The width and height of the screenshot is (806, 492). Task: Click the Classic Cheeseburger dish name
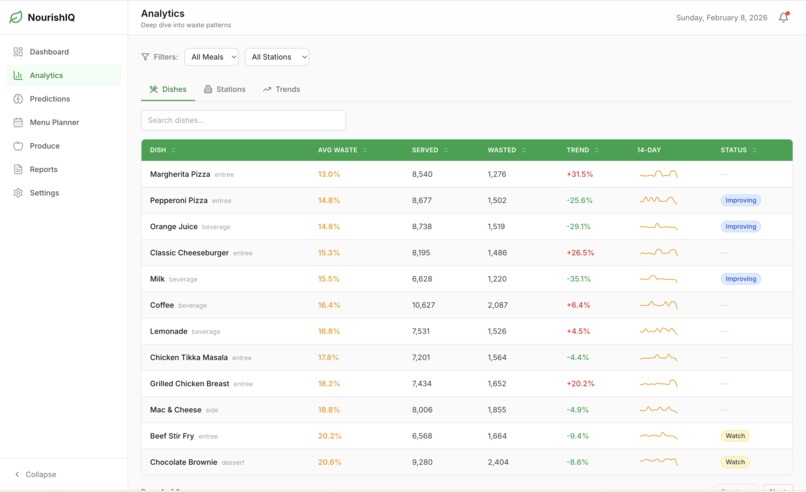pyautogui.click(x=189, y=252)
